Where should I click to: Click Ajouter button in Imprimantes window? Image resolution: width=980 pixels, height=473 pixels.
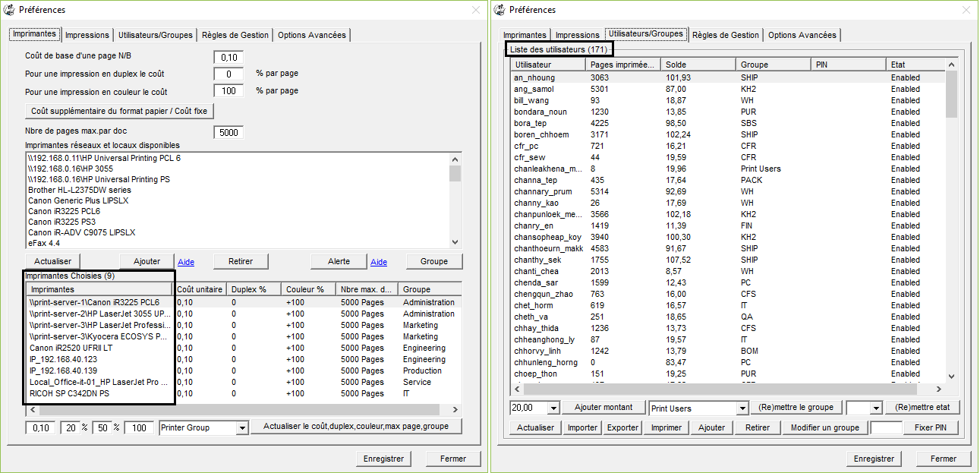(x=147, y=261)
